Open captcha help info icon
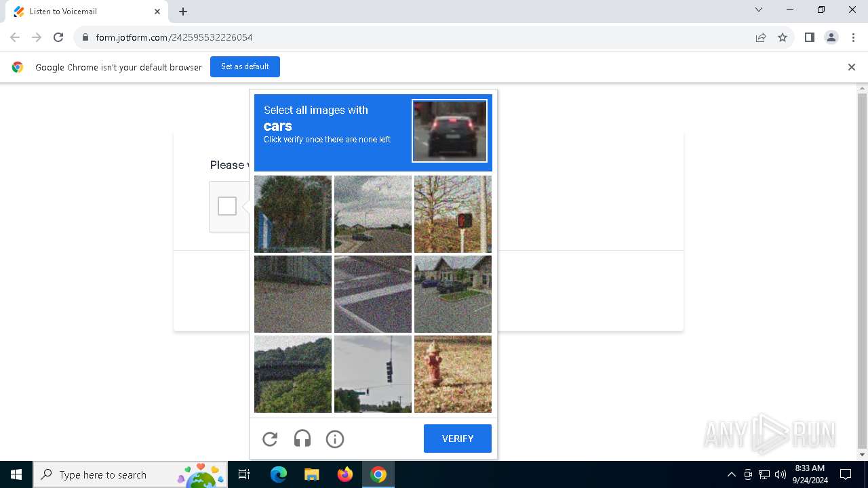 [335, 439]
